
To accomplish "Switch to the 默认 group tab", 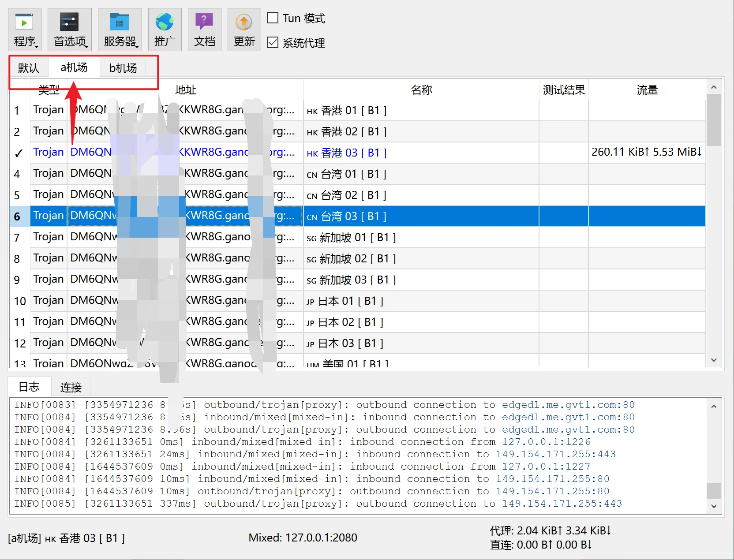I will click(x=29, y=68).
